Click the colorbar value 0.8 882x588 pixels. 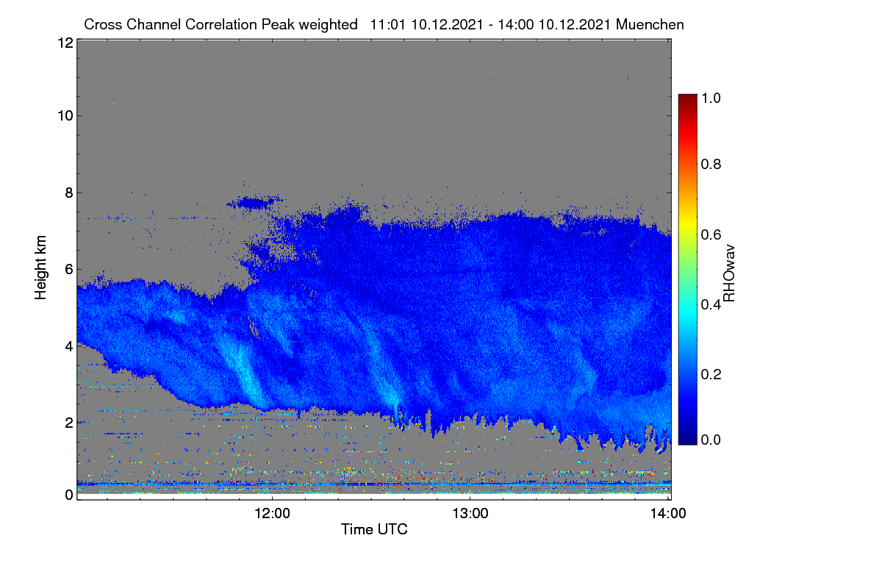[x=710, y=165]
